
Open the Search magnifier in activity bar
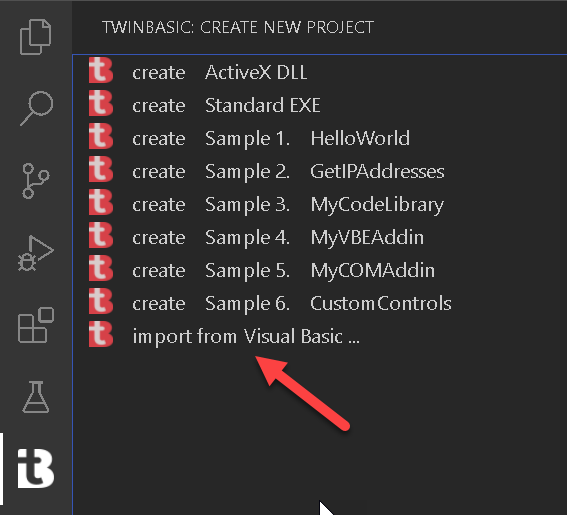[37, 108]
